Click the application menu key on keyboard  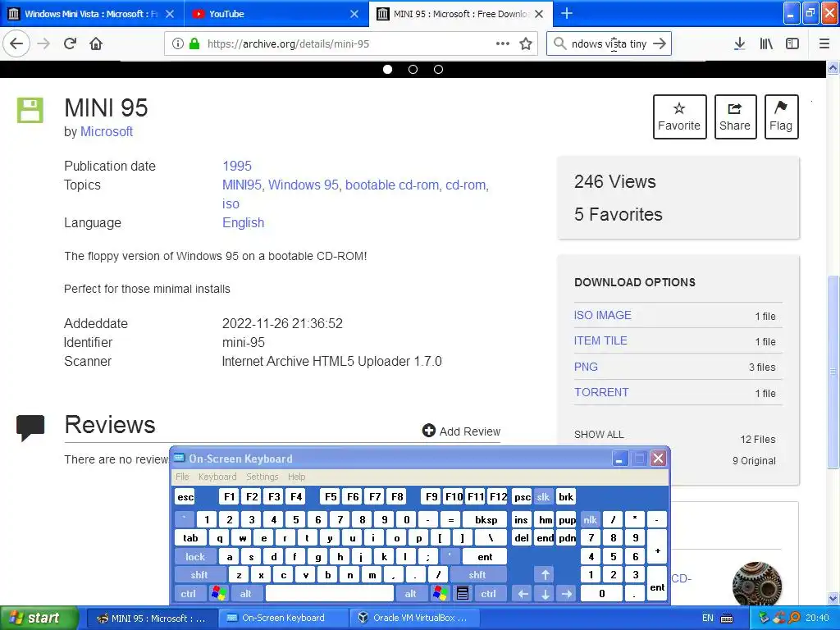point(463,594)
